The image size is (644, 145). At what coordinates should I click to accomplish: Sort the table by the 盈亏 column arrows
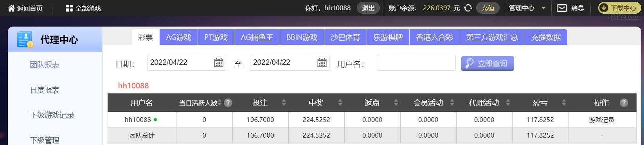[564, 103]
